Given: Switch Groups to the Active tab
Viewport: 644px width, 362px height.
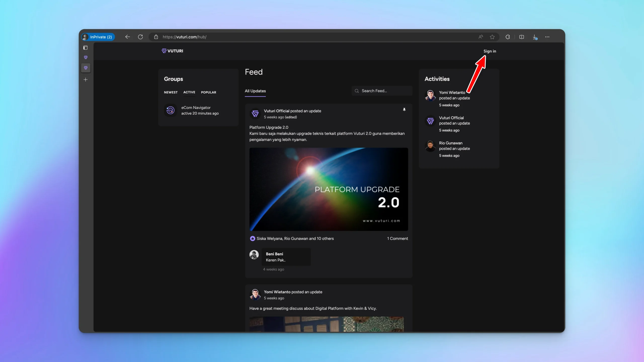Looking at the screenshot, I should tap(189, 92).
